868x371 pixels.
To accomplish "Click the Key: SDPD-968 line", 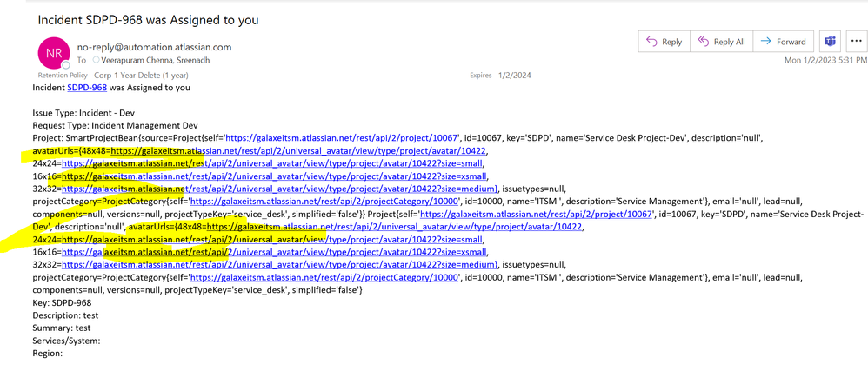I will click(62, 303).
